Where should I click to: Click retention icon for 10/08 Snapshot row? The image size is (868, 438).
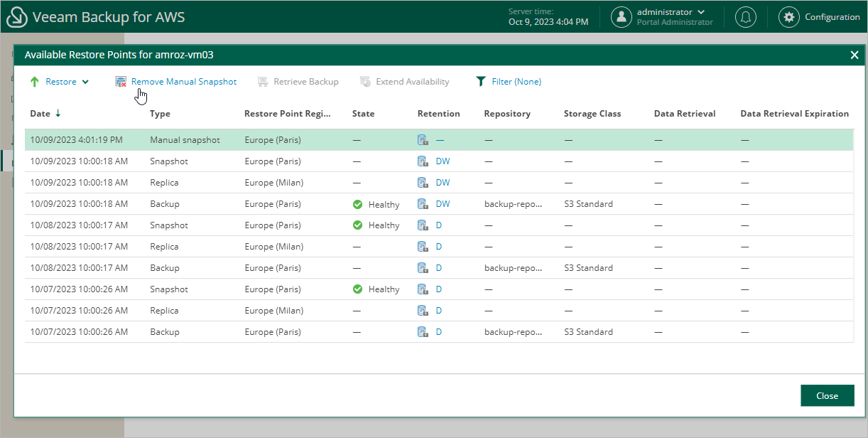pos(423,225)
